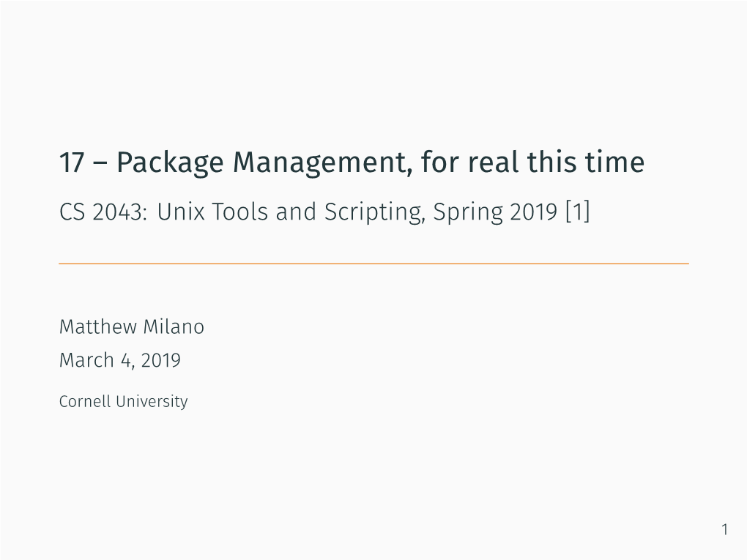Click the word "March" in the date

tap(86, 360)
